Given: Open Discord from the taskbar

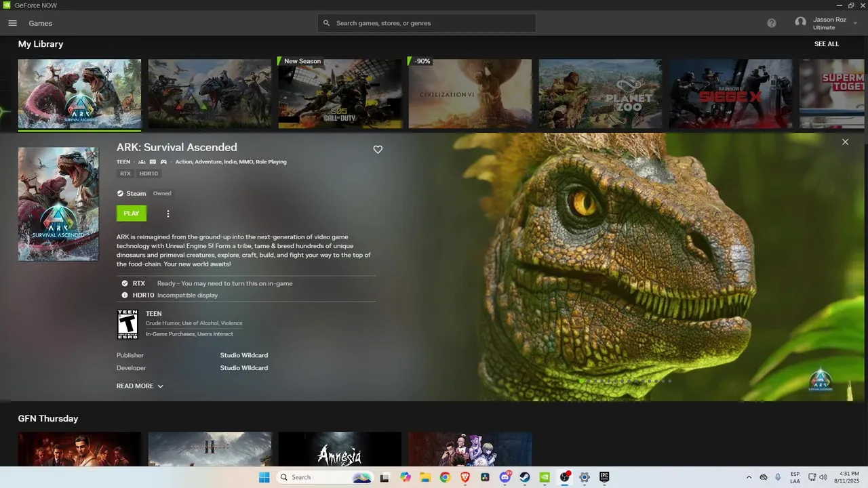Looking at the screenshot, I should click(505, 477).
